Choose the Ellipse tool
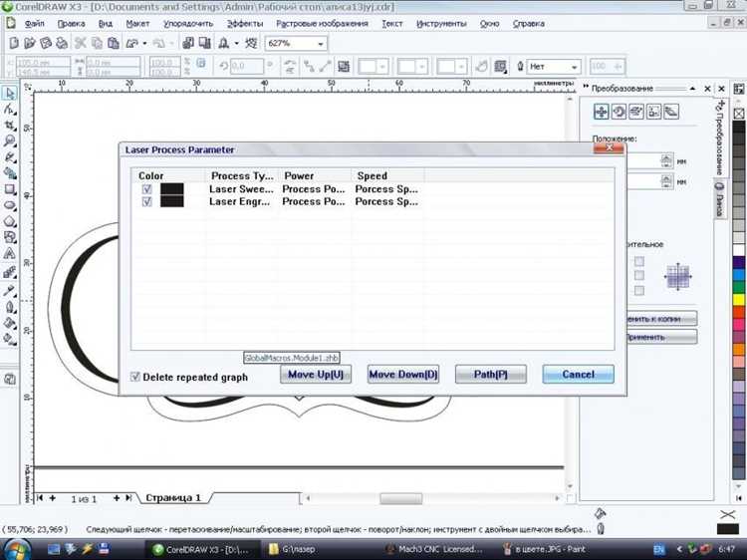The width and height of the screenshot is (747, 560). 9,205
